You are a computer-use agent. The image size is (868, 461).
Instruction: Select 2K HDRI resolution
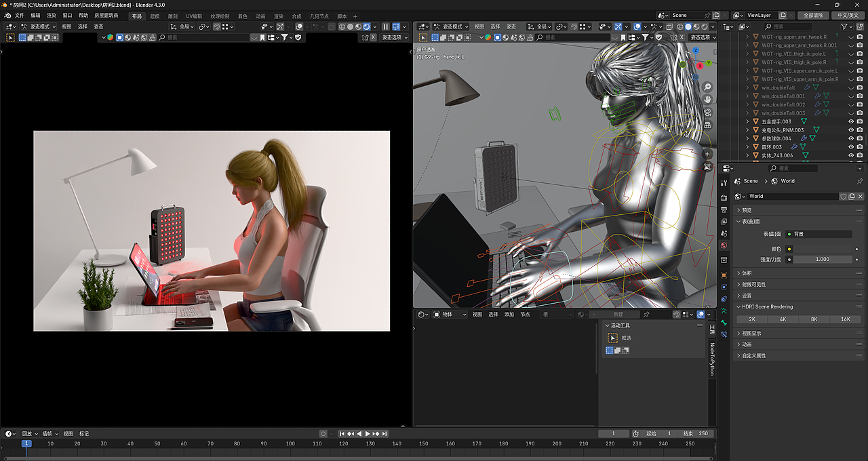pos(752,319)
